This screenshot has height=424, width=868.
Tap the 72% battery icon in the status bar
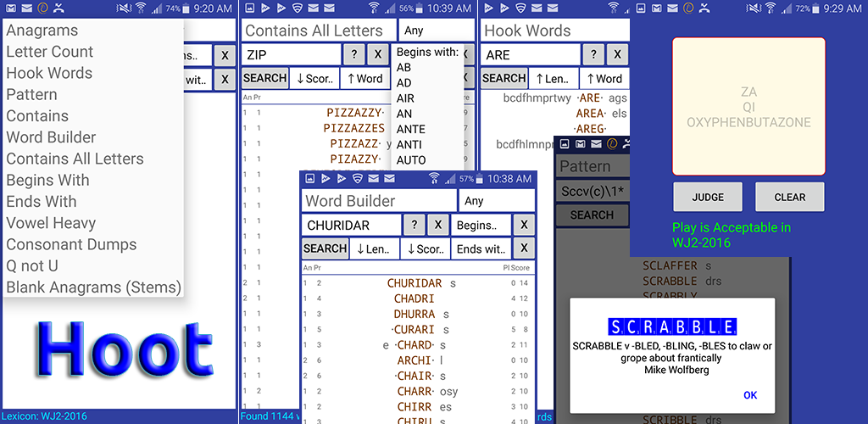[816, 8]
